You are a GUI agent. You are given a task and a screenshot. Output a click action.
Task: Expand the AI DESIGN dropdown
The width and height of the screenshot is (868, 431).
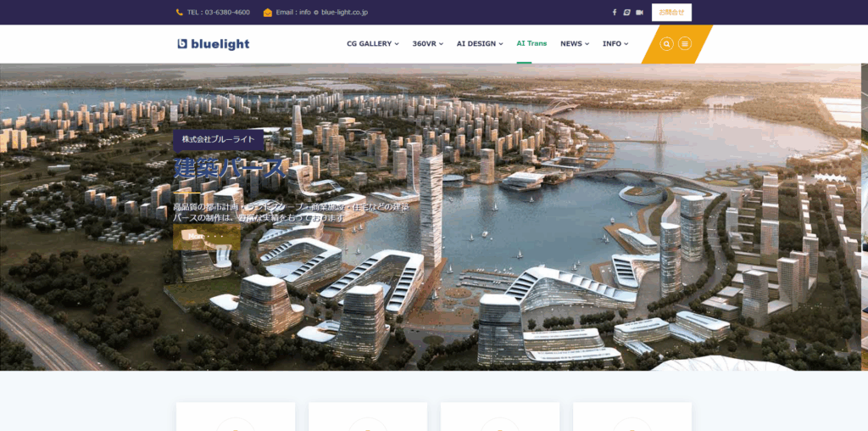[480, 44]
